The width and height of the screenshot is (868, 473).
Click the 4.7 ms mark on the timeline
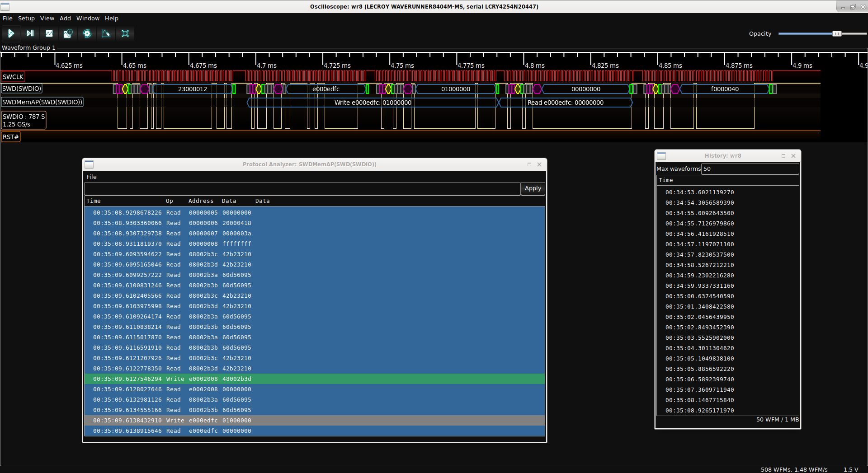(x=267, y=66)
